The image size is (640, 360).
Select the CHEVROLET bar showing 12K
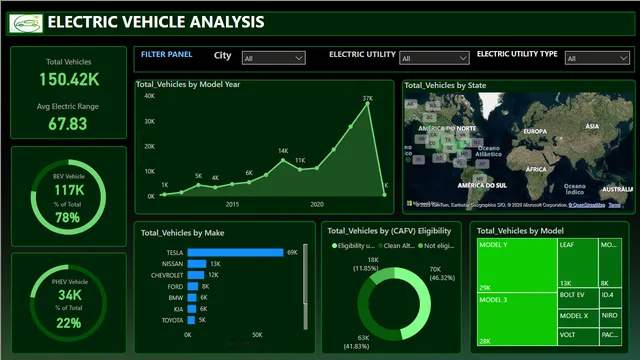tap(196, 275)
